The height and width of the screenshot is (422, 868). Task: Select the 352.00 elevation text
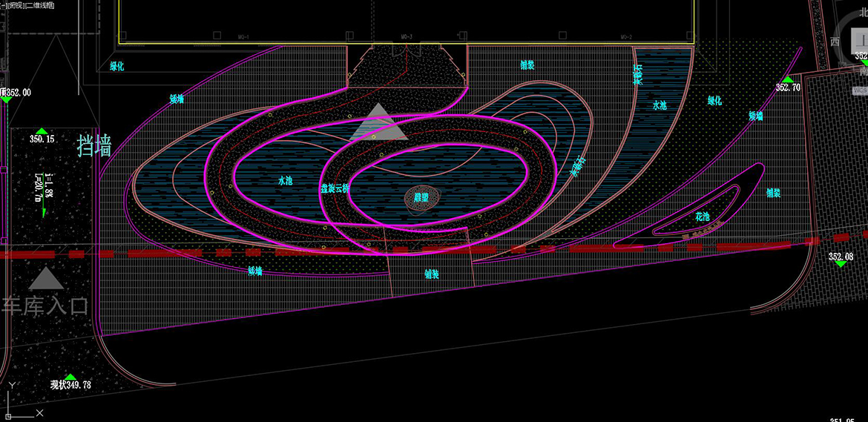pos(18,93)
